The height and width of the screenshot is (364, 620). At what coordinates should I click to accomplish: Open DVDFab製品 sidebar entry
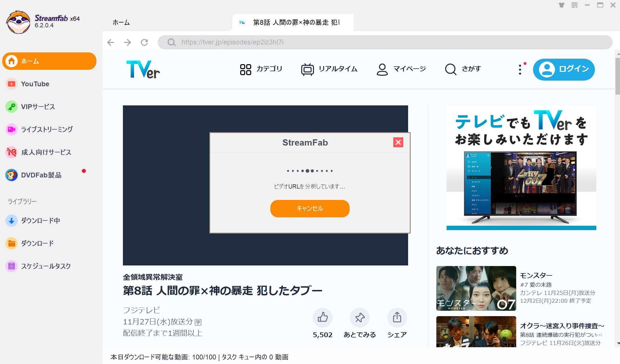41,175
